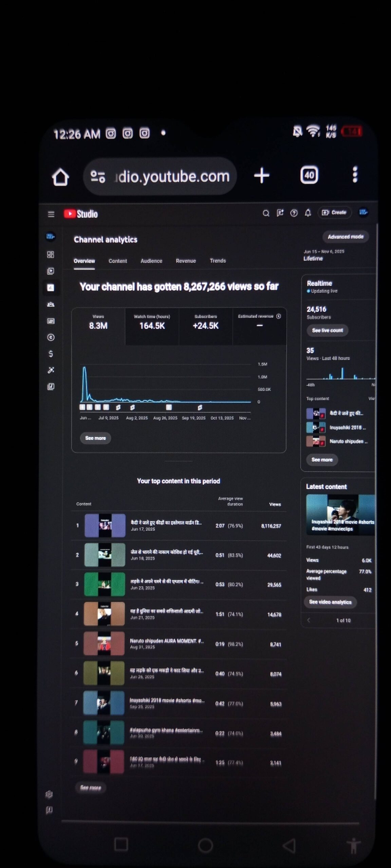
Task: Open the browser tab switcher showing 40
Action: pyautogui.click(x=309, y=175)
